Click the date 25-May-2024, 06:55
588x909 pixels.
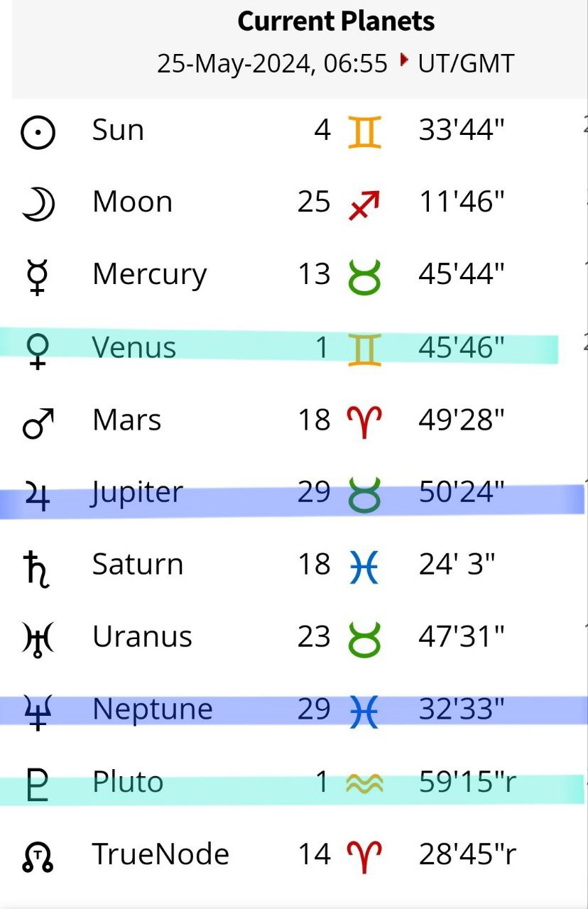[272, 64]
